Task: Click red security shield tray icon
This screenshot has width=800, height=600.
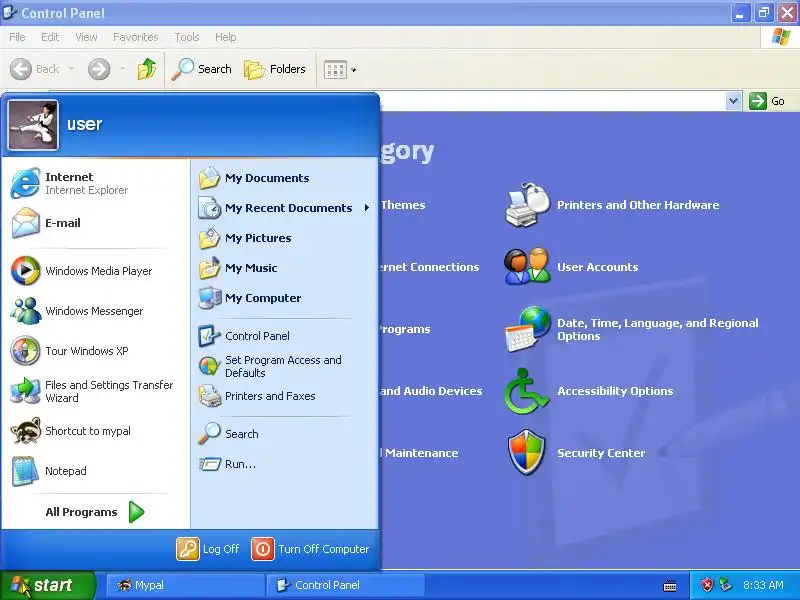Action: [x=707, y=585]
